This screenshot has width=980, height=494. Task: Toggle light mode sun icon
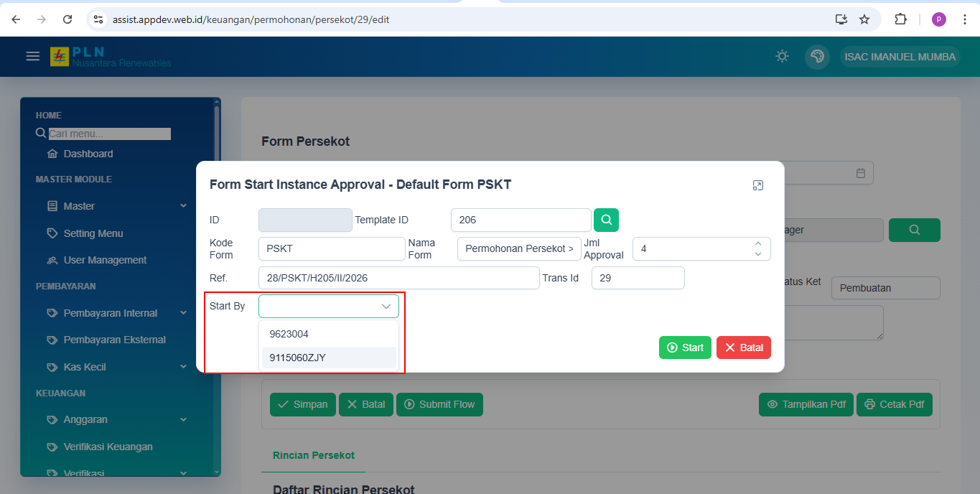[783, 57]
